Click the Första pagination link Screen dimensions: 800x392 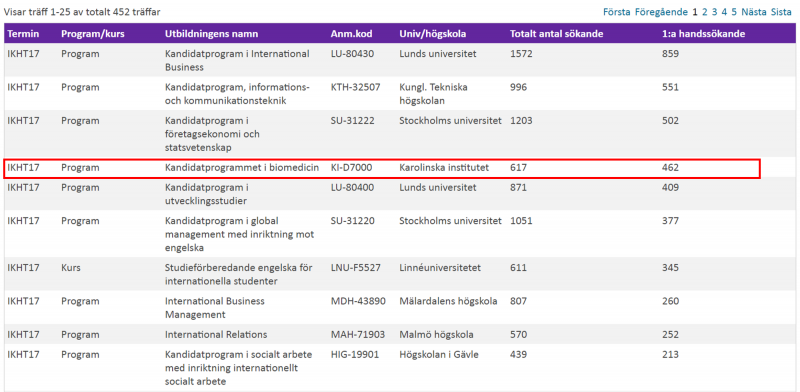click(x=617, y=12)
